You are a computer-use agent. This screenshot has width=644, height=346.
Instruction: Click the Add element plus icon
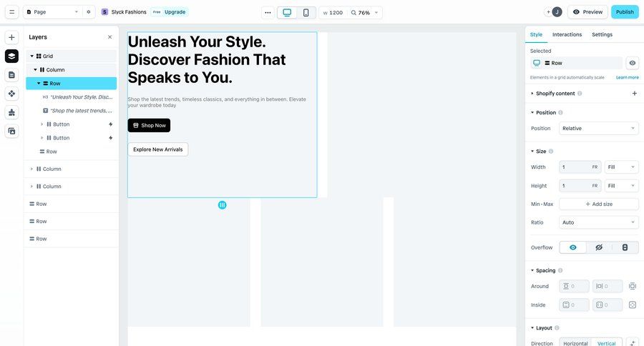pos(11,37)
